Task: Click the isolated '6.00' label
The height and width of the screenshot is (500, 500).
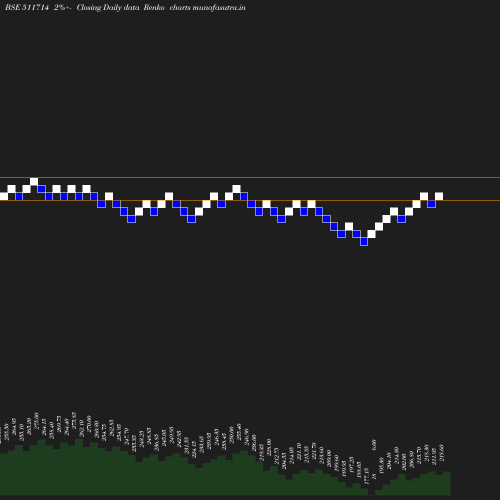Action: [374, 445]
